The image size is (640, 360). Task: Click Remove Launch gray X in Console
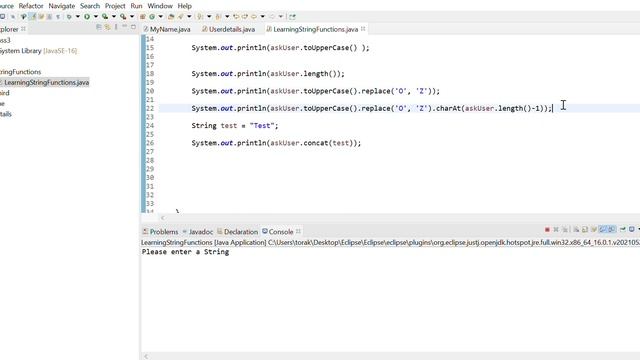[556, 230]
